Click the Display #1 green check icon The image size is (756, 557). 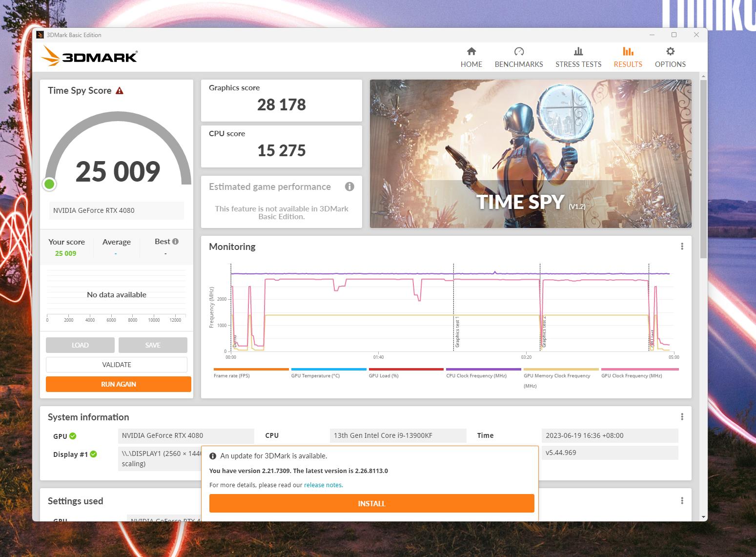pos(93,454)
